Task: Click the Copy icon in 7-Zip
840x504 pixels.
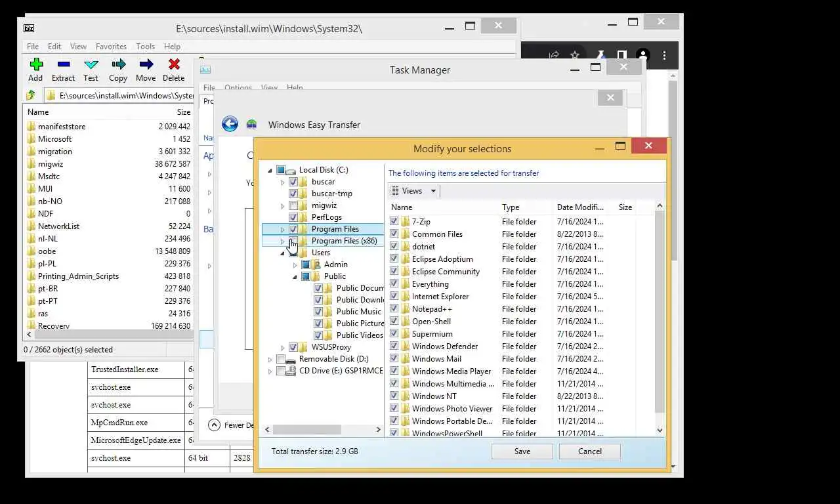Action: click(x=119, y=64)
